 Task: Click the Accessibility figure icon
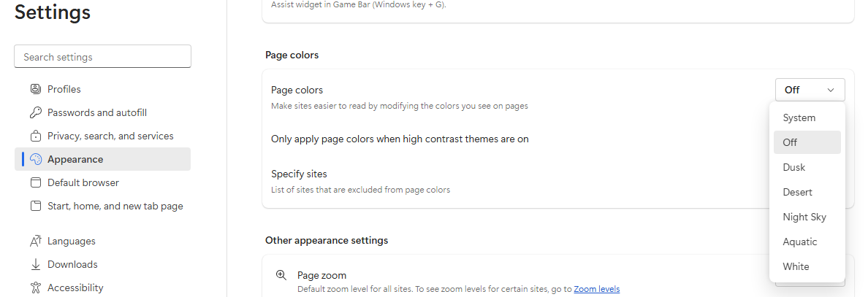(35, 288)
